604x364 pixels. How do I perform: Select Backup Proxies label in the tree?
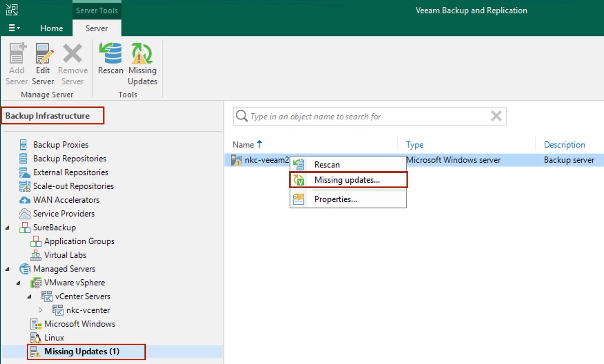tap(61, 145)
